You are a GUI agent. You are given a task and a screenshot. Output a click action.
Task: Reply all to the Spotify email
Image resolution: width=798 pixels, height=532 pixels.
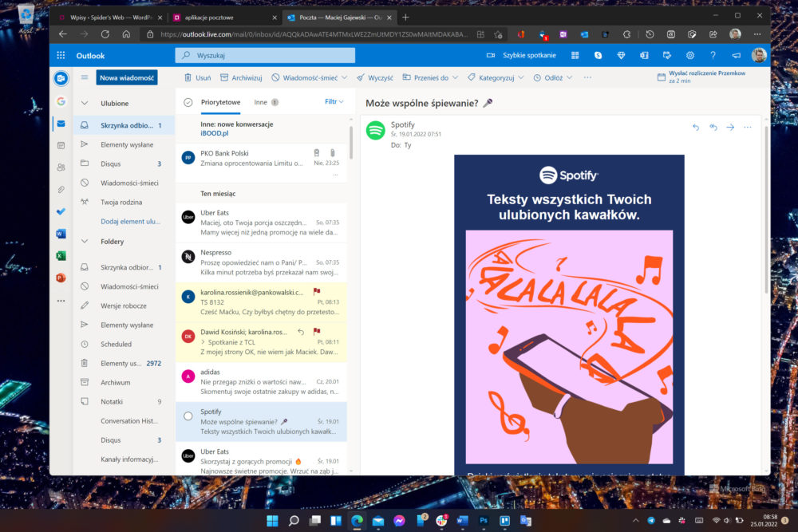click(x=713, y=127)
